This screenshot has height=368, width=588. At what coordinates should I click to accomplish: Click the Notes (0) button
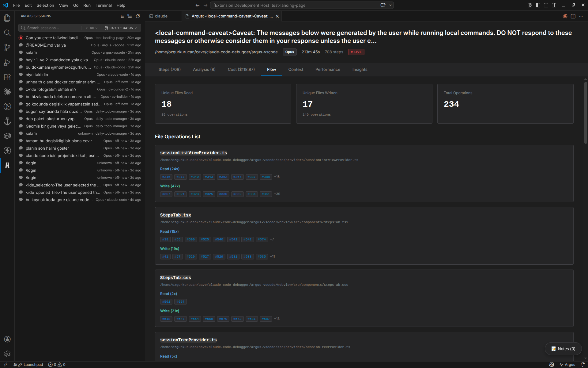pos(563,349)
